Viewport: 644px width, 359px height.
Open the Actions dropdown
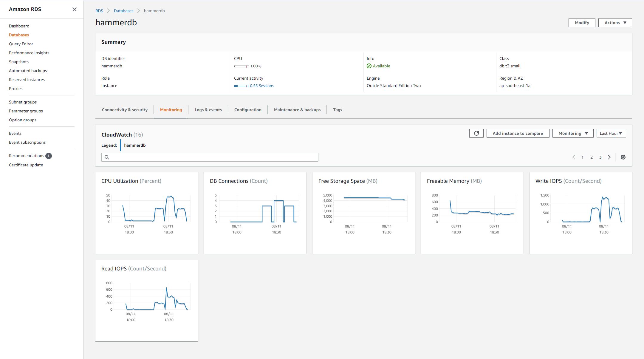pos(615,23)
